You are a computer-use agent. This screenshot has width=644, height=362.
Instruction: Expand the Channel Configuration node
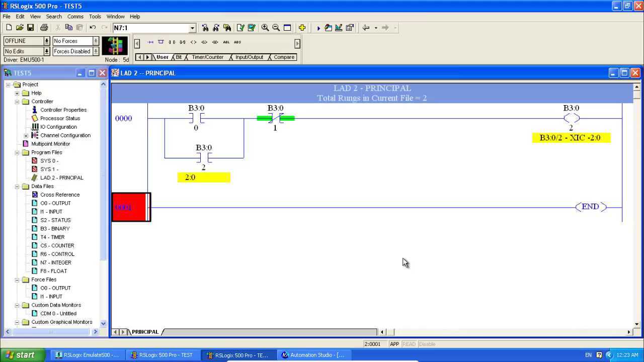[26, 135]
